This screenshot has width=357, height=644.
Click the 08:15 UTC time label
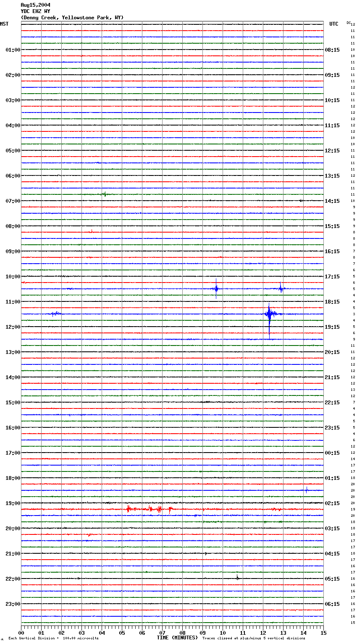pyautogui.click(x=332, y=50)
